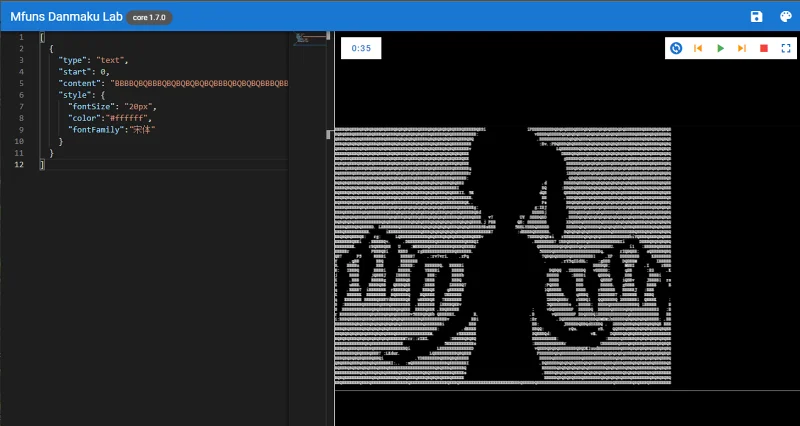The height and width of the screenshot is (426, 800).
Task: Click the "style" key on line 6
Action: click(74, 95)
